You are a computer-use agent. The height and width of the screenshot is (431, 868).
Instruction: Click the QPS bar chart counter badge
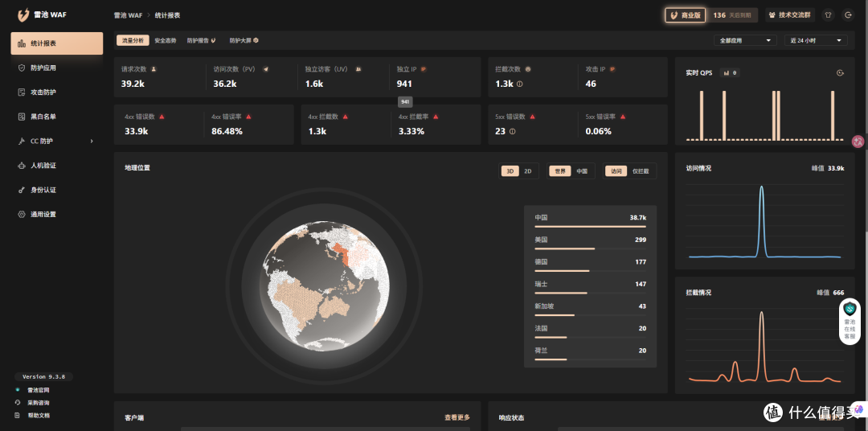(x=730, y=72)
